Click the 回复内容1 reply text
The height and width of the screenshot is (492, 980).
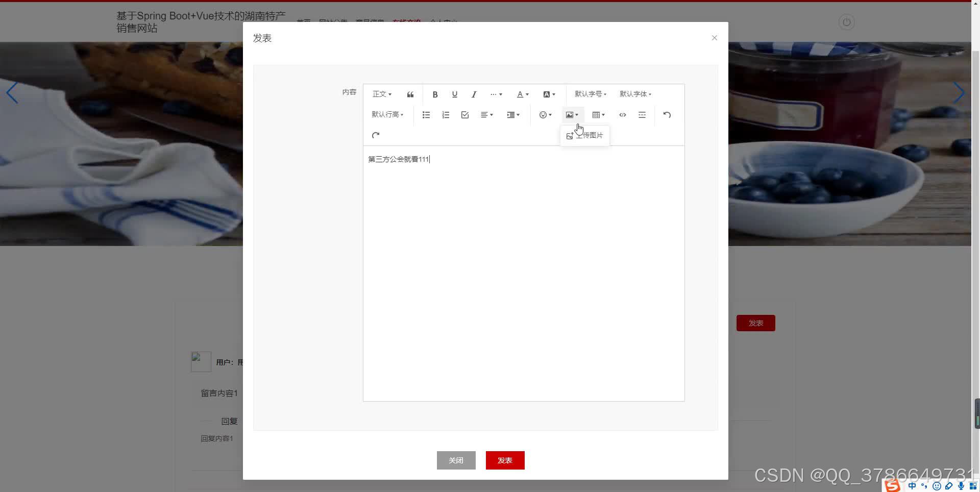coord(217,438)
